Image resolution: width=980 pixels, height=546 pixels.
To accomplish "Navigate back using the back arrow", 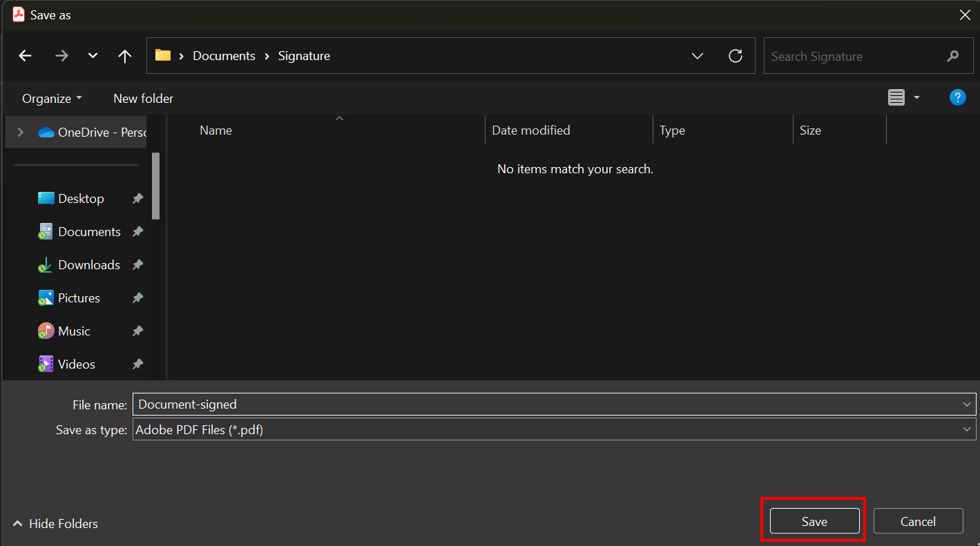I will click(x=25, y=56).
